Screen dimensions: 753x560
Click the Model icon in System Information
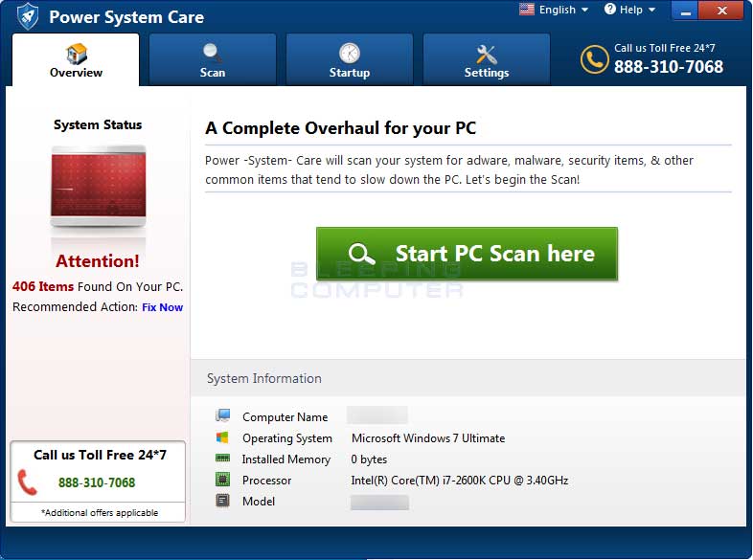(223, 501)
